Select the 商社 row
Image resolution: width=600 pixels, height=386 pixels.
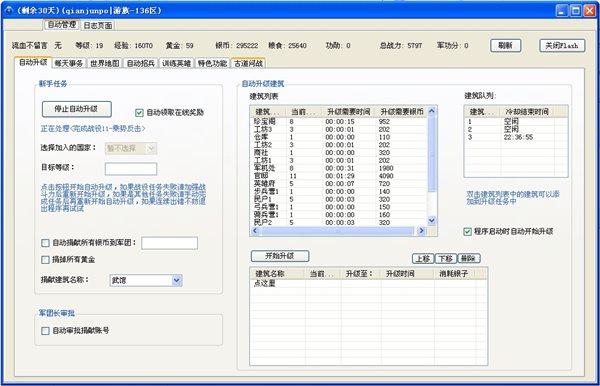(339, 153)
